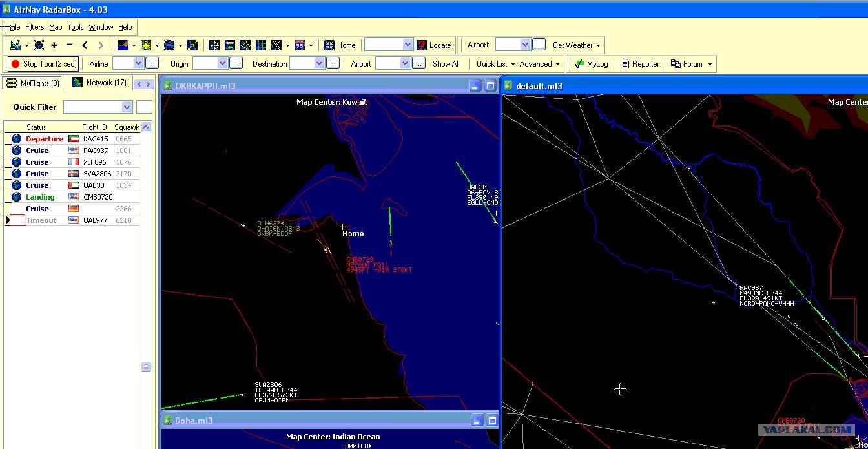Click the Stop Tour (2 sec) button
Viewport: 868px width, 449px height.
pyautogui.click(x=43, y=64)
